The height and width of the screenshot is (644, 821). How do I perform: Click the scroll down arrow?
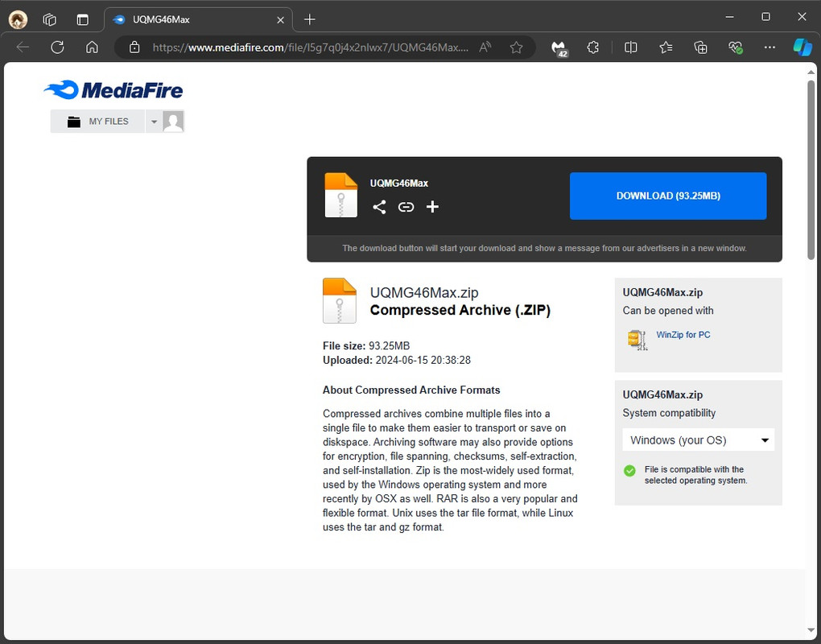pos(811,631)
